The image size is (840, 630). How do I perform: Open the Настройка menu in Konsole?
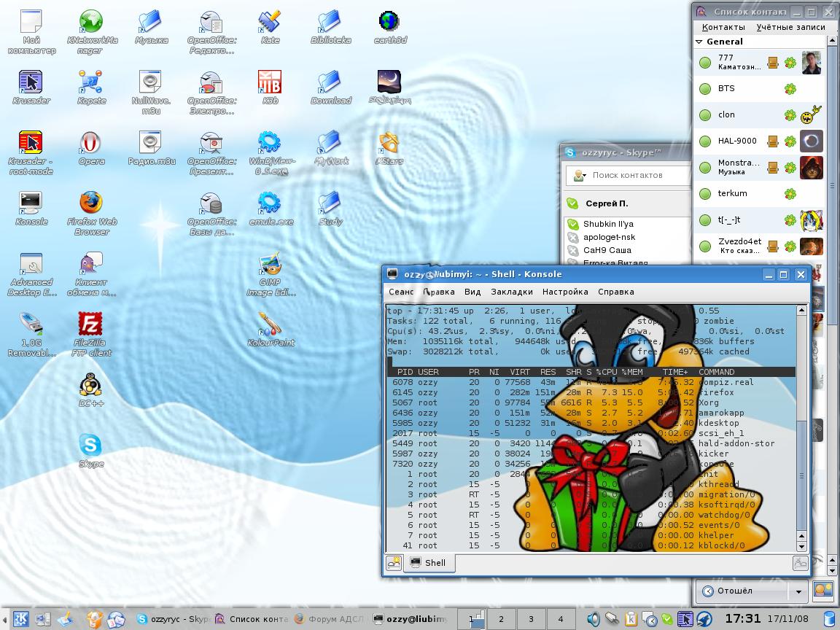[565, 292]
